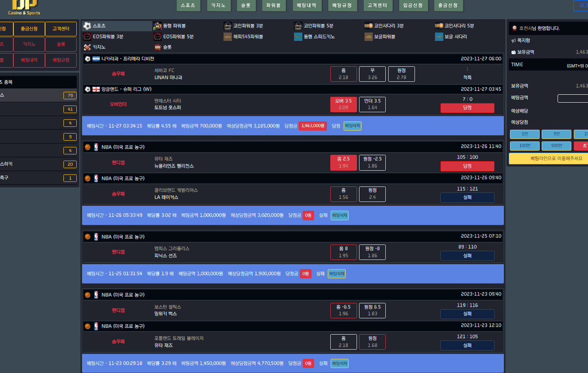Screen dimensions: 588x373
Task: Click the DP Casino & Sports logo
Action: coord(24,8)
